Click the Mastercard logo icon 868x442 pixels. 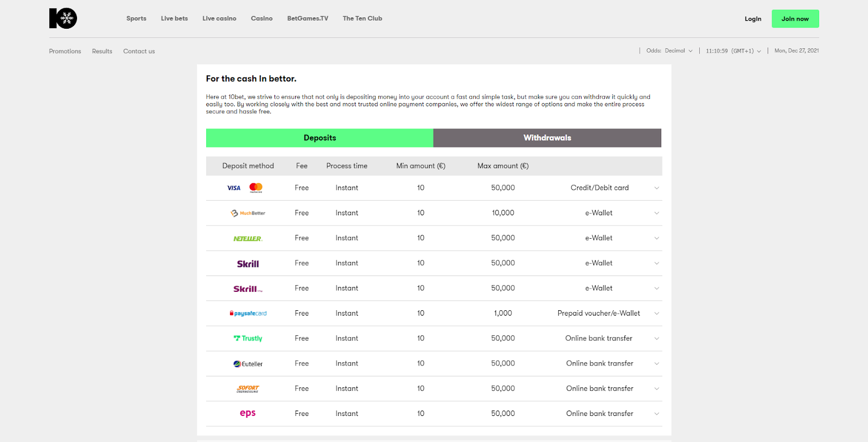(256, 188)
